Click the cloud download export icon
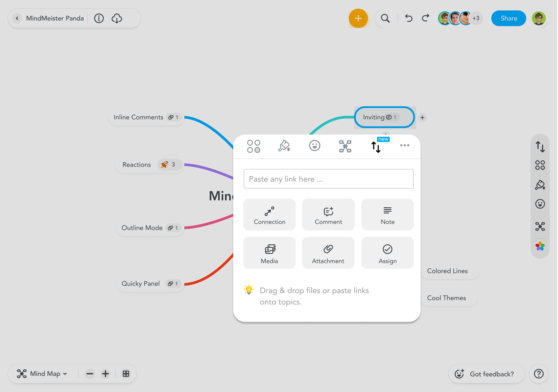This screenshot has width=558, height=392. tap(117, 18)
